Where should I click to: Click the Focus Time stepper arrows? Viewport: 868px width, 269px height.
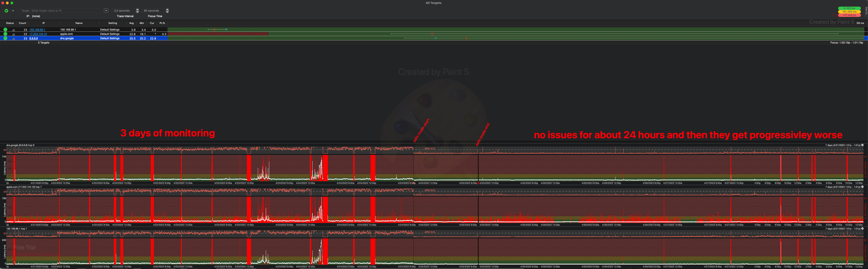(167, 11)
